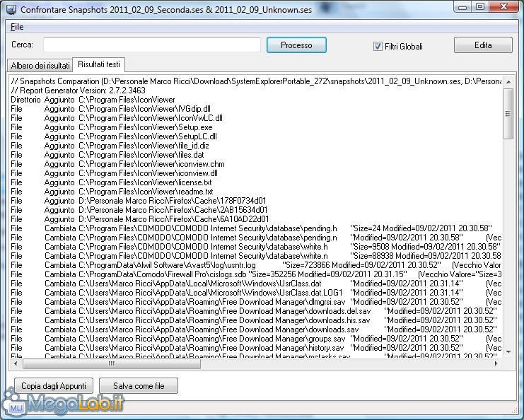Click the UsrClass.dat.LOG1 line
The height and width of the screenshot is (420, 524).
pyautogui.click(x=256, y=293)
